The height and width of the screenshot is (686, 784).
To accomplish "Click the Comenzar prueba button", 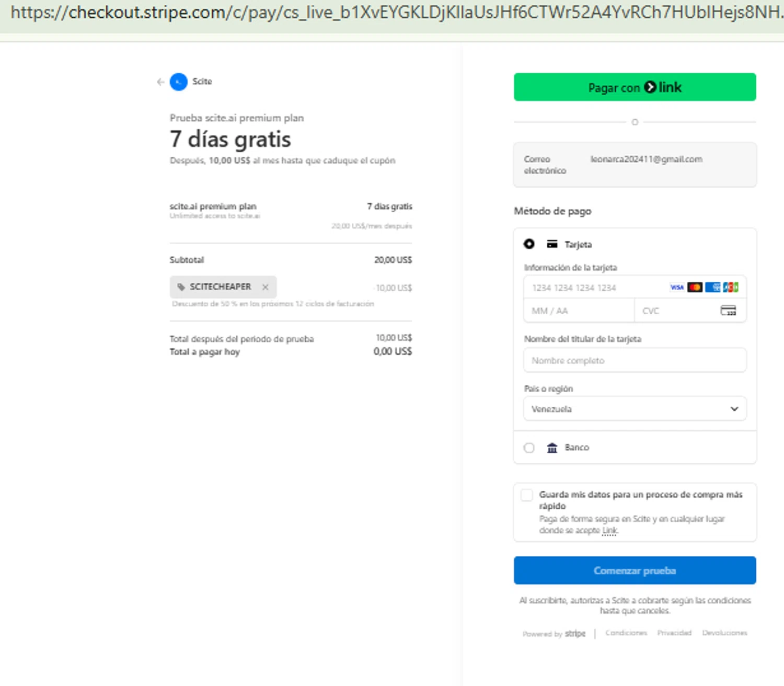I will [x=635, y=570].
